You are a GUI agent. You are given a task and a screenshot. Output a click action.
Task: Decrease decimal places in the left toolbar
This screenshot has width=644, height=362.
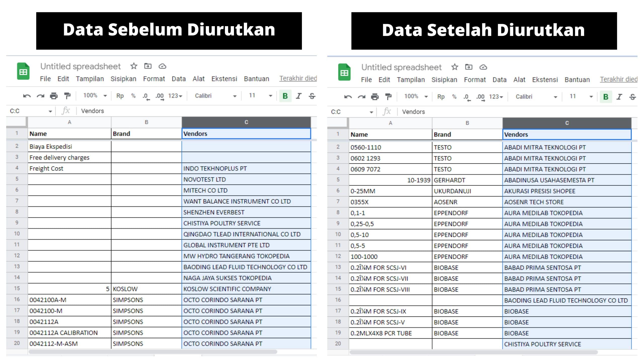pos(146,96)
